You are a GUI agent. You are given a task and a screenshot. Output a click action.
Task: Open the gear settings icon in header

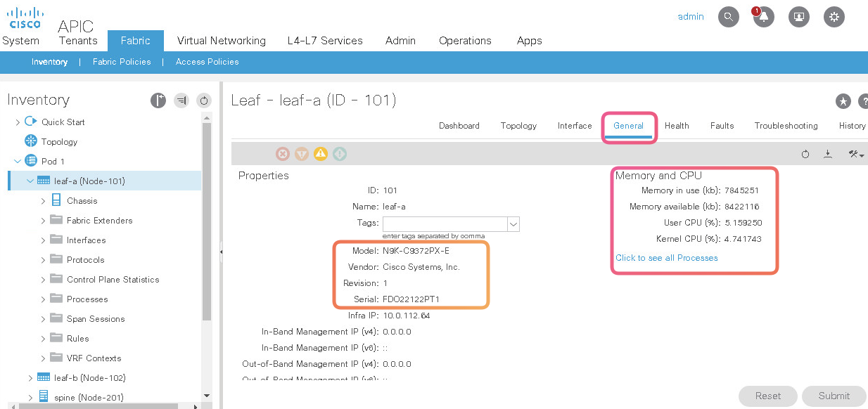coord(834,17)
